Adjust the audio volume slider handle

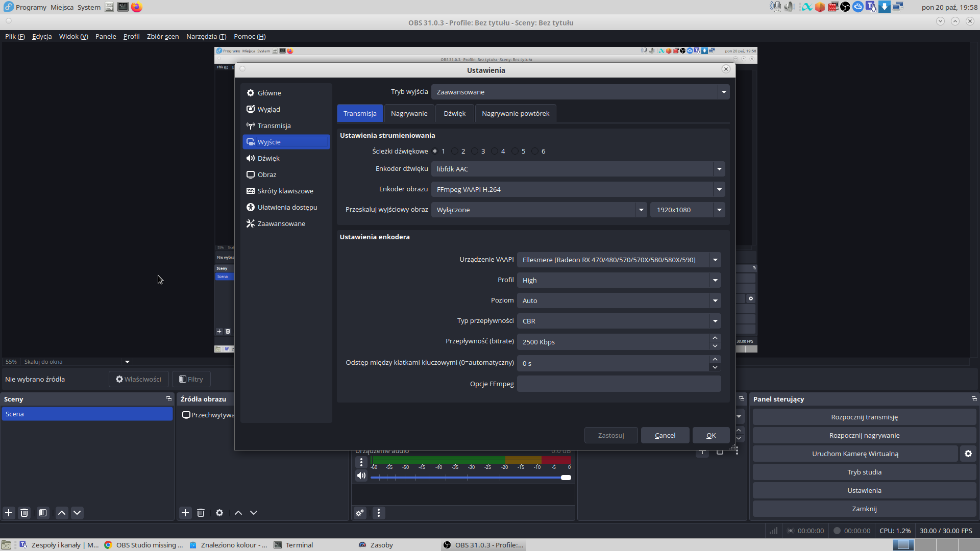pos(566,478)
